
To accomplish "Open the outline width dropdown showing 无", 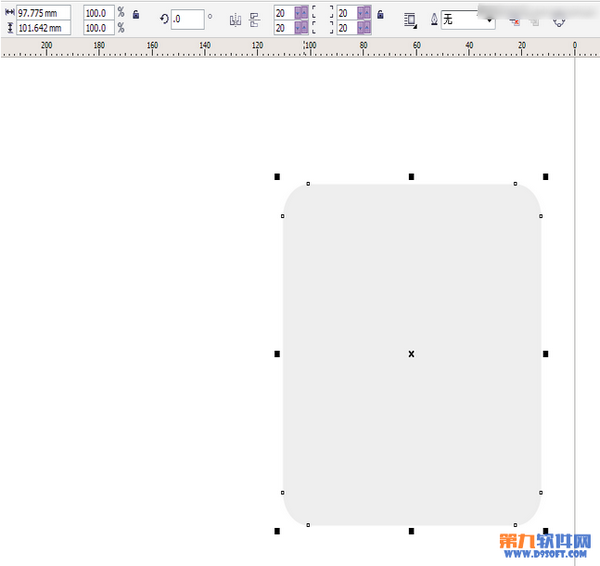I will click(468, 20).
